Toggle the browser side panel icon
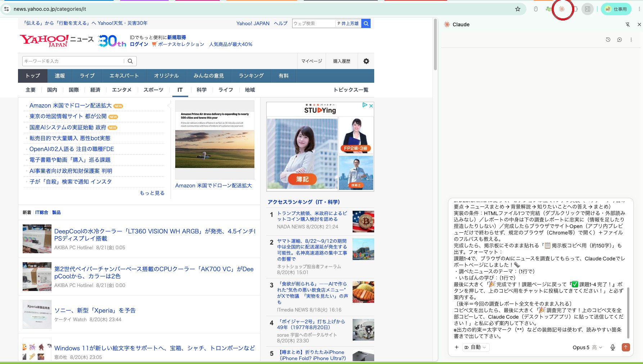643x364 pixels. [x=588, y=9]
